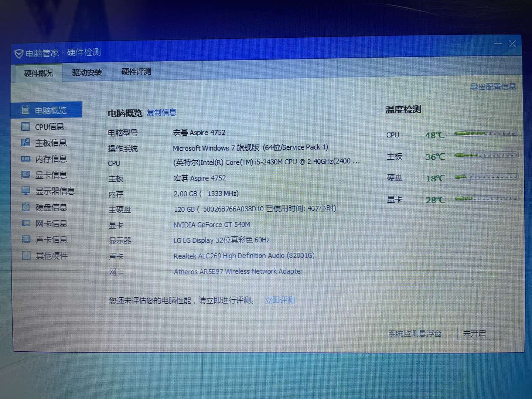The image size is (532, 399).
Task: Select the 电脑概览 sidebar icon
Action: (x=25, y=110)
